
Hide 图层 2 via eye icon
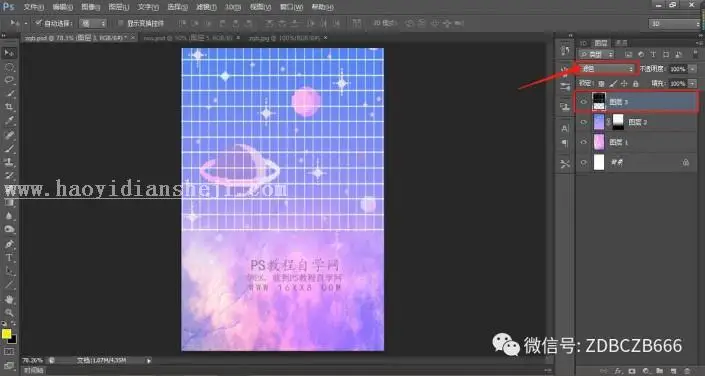point(584,122)
